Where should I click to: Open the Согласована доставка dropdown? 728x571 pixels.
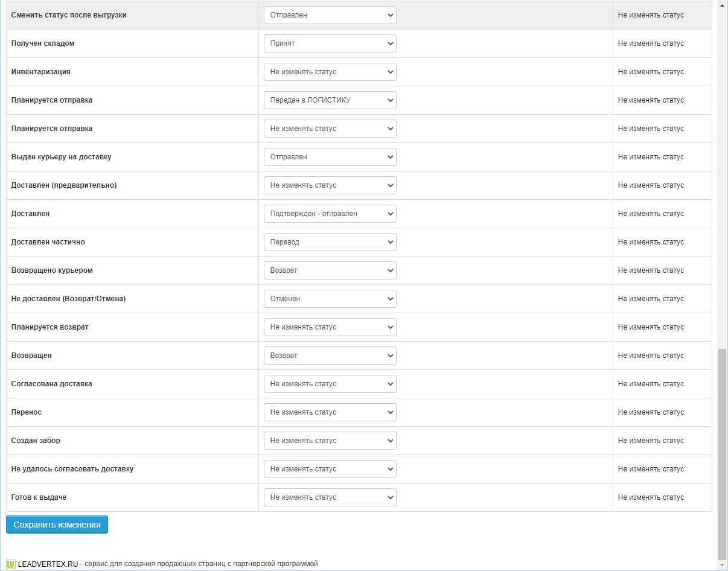330,384
